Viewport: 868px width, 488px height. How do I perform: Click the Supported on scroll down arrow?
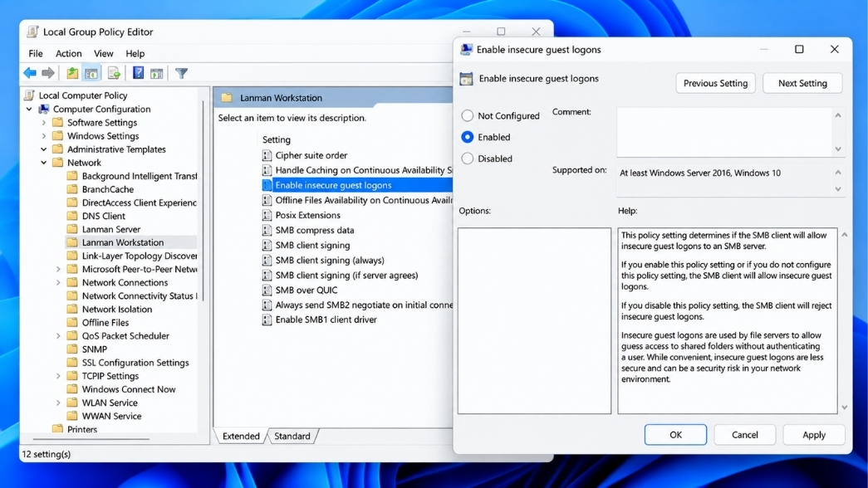(838, 189)
